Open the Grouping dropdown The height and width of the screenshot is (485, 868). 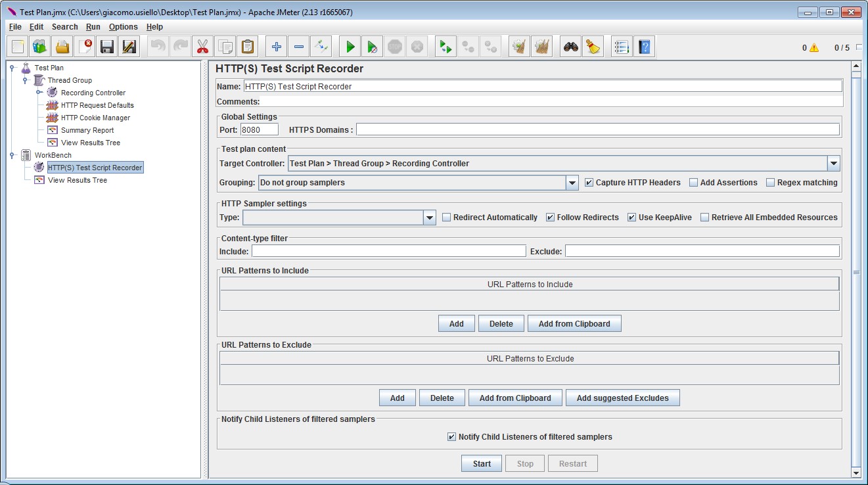tap(572, 183)
